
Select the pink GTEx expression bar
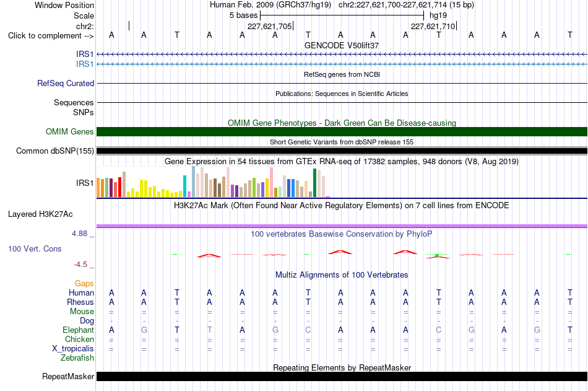point(272,182)
